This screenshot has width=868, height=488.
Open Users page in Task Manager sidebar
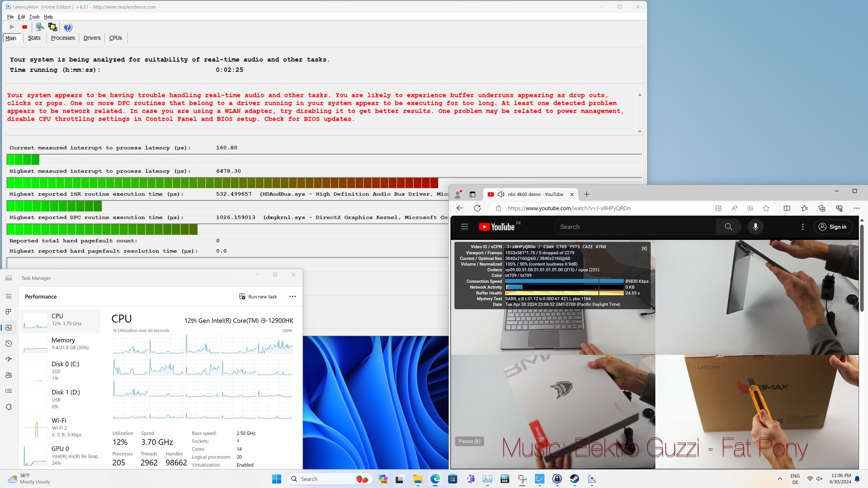coord(9,375)
